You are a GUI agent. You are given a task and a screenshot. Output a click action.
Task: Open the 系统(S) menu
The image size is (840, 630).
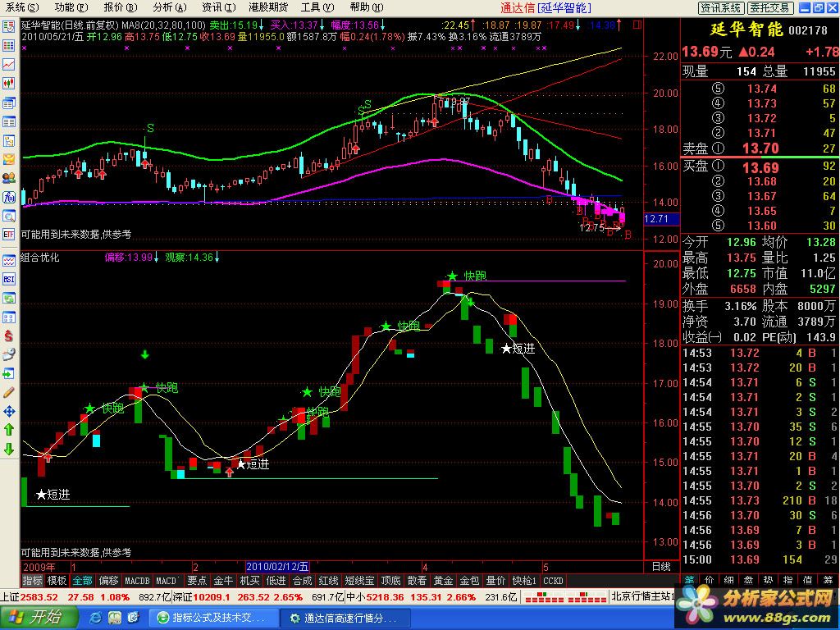[x=22, y=7]
